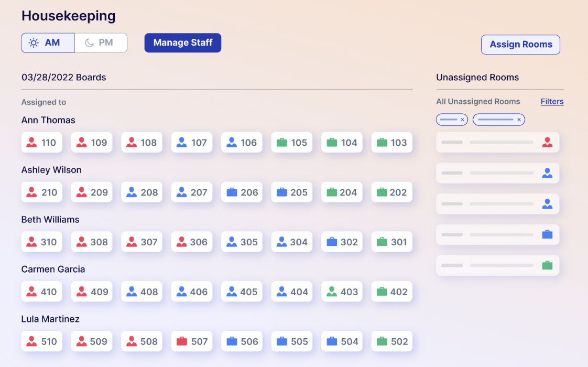Click room 107 blue person icon

pyautogui.click(x=182, y=142)
